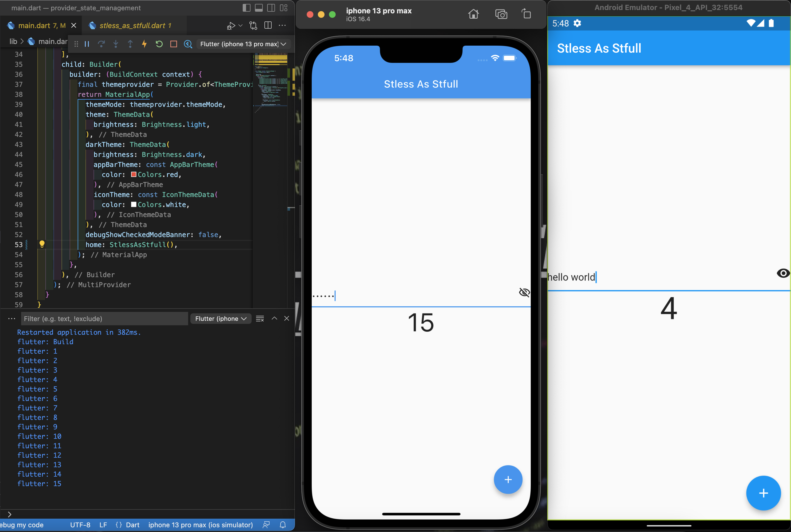This screenshot has height=532, width=791.
Task: Click the Hot Reload lightning bolt icon
Action: pyautogui.click(x=144, y=44)
